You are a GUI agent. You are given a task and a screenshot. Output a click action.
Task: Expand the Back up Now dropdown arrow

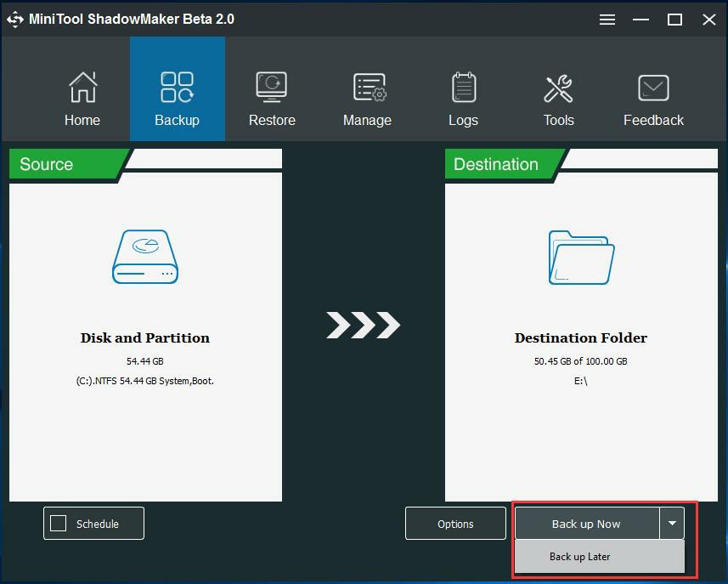672,524
